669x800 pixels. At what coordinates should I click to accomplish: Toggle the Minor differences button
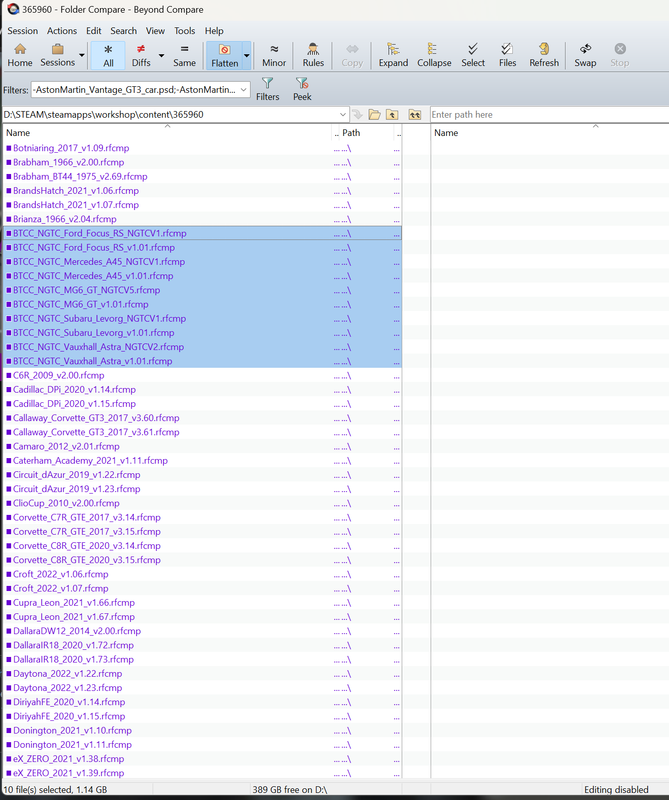(274, 55)
